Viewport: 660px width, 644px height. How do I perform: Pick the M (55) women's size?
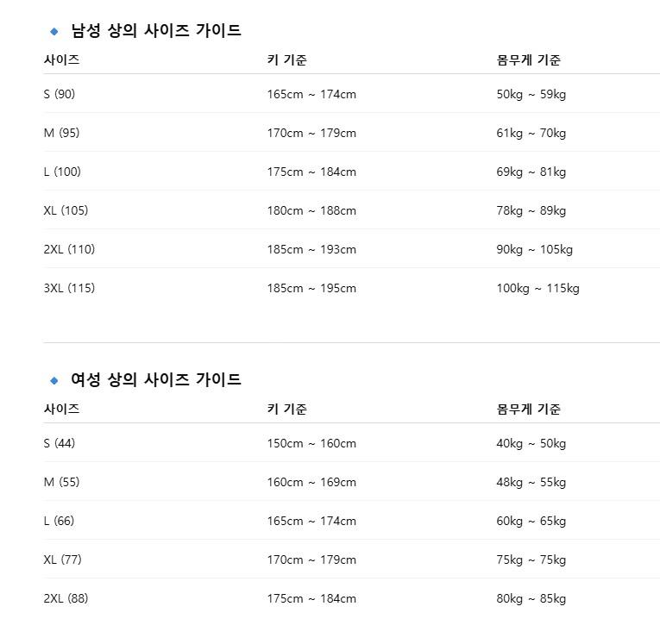coord(61,482)
